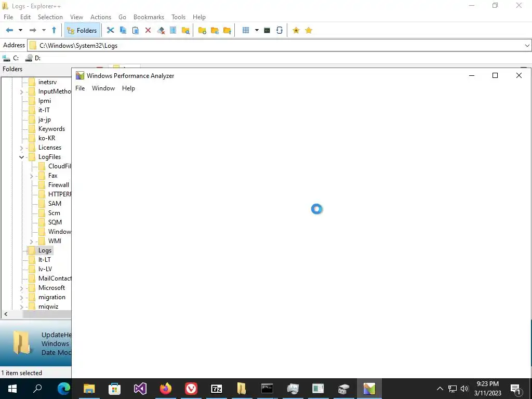Viewport: 532px width, 399px height.
Task: Expand the WMI folder node
Action: pyautogui.click(x=32, y=242)
